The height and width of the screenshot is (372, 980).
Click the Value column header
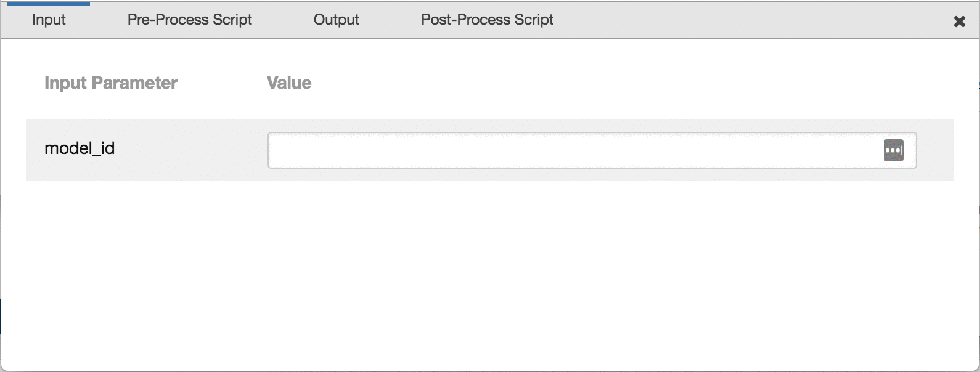(x=289, y=83)
